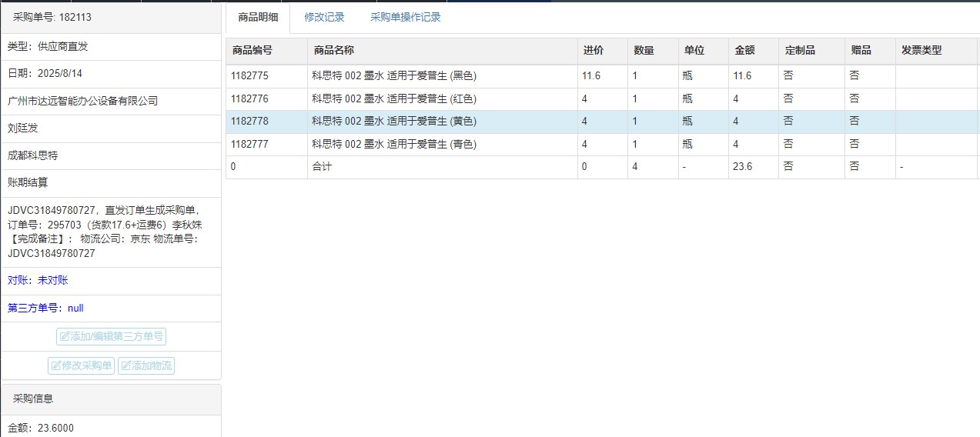
Task: Click the 进价 column header
Action: 602,51
